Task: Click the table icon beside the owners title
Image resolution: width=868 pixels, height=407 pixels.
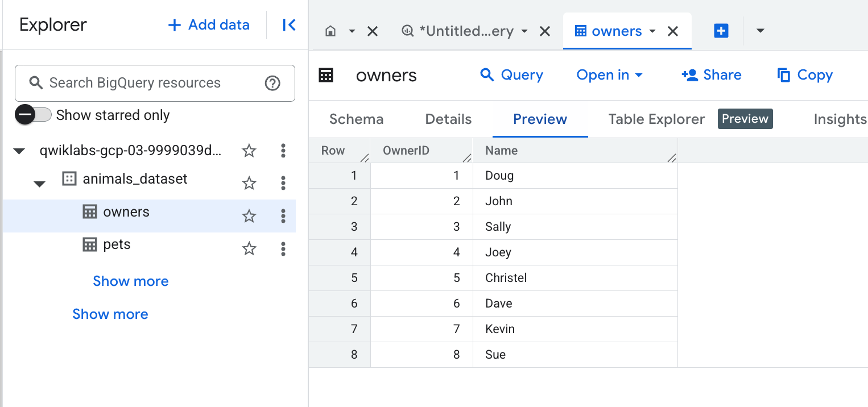Action: [326, 75]
